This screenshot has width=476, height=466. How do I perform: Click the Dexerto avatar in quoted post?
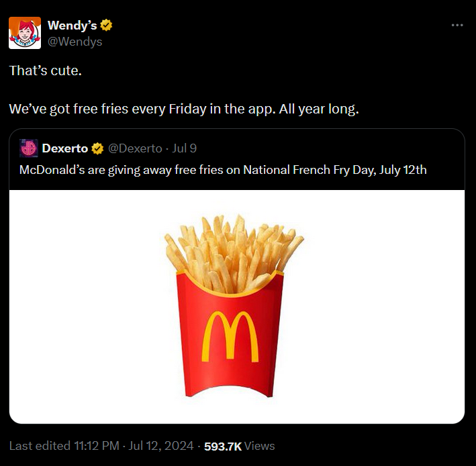(28, 148)
